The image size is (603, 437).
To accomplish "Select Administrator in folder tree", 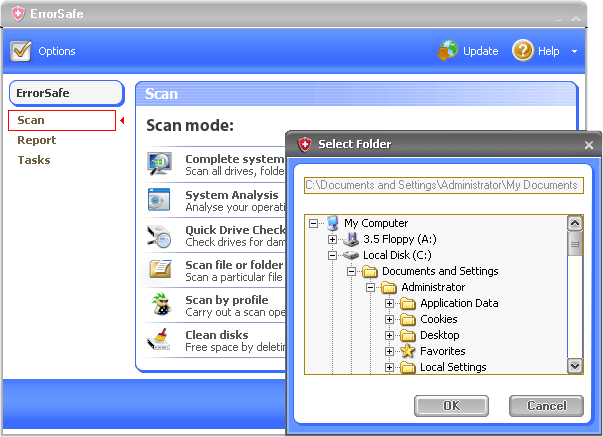I will (433, 287).
